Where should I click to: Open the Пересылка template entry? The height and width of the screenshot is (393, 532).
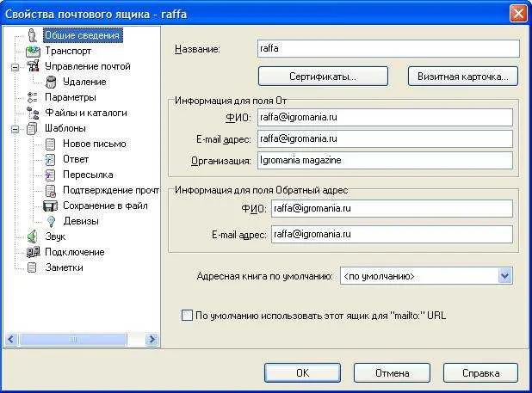[88, 175]
